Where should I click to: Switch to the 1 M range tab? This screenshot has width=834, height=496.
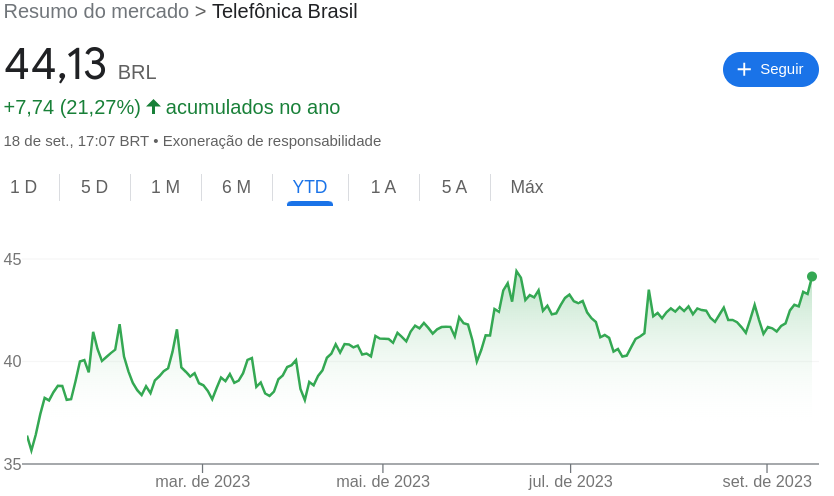[x=165, y=187]
